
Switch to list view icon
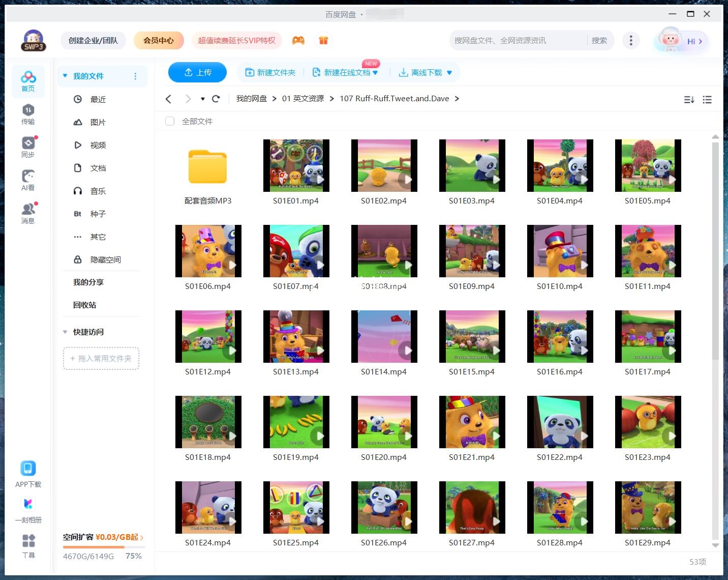[x=707, y=100]
